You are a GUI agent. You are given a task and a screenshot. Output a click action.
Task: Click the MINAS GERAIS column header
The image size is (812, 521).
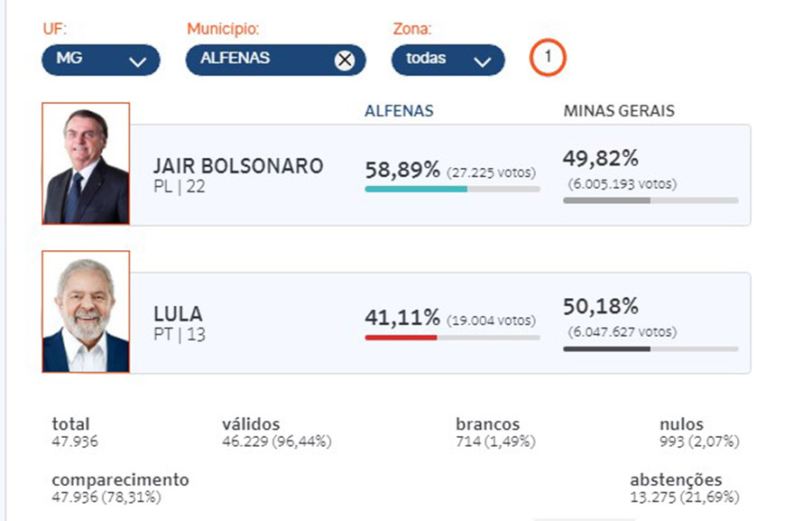tap(619, 111)
